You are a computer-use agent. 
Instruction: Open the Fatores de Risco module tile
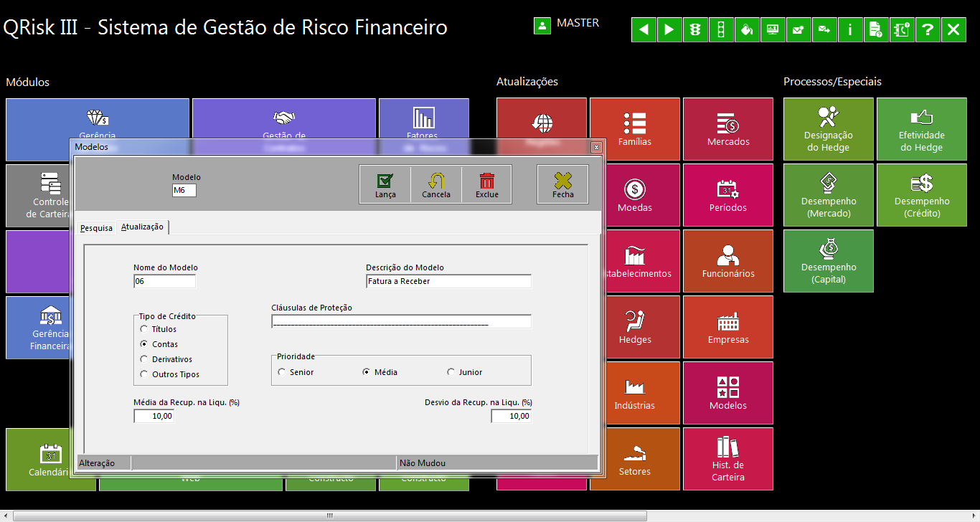(x=423, y=118)
